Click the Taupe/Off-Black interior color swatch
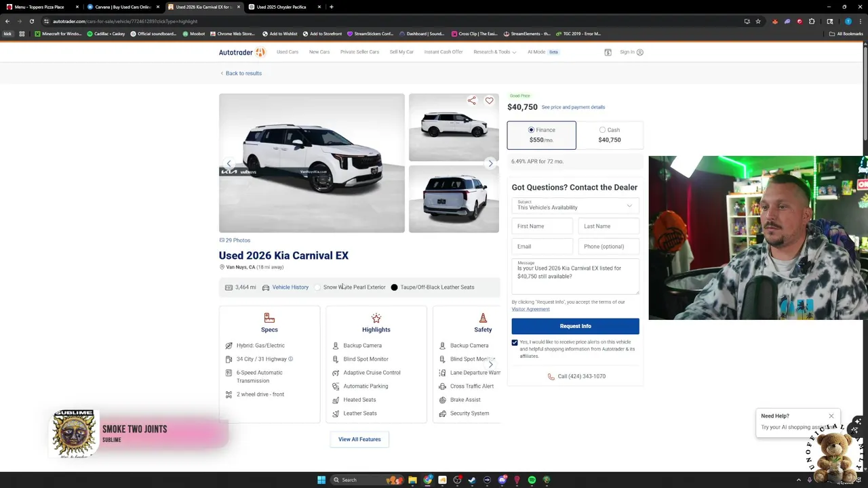The image size is (868, 488). 394,287
